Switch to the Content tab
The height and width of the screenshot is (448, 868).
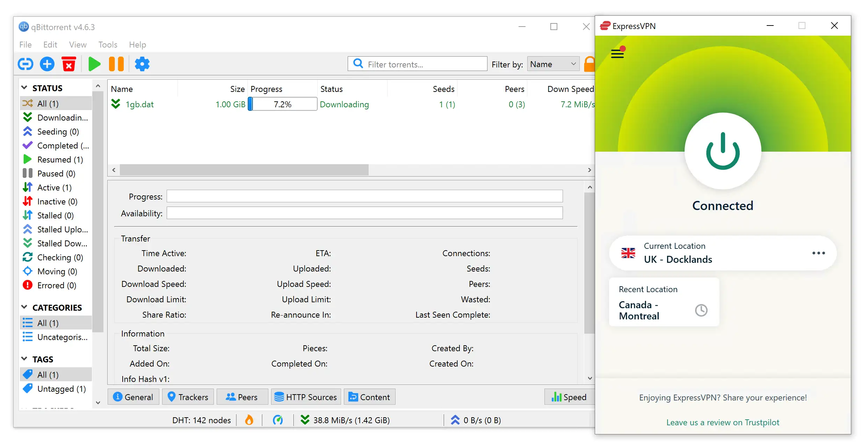coord(370,397)
